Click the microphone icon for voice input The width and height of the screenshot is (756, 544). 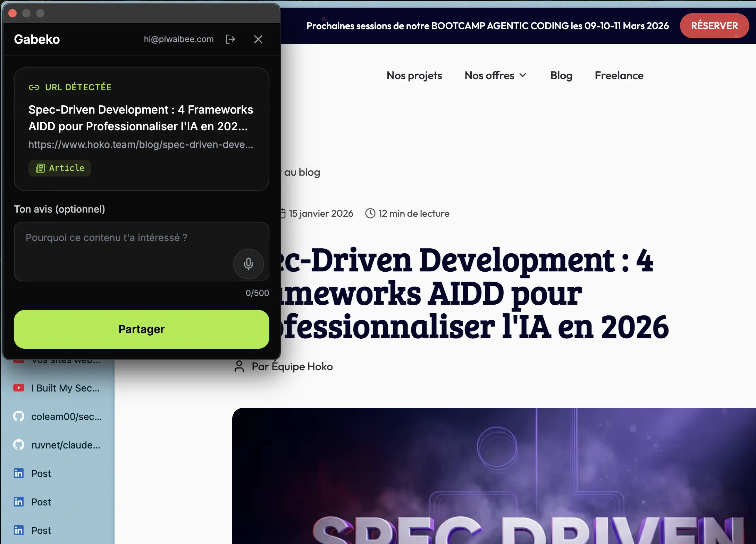[248, 264]
